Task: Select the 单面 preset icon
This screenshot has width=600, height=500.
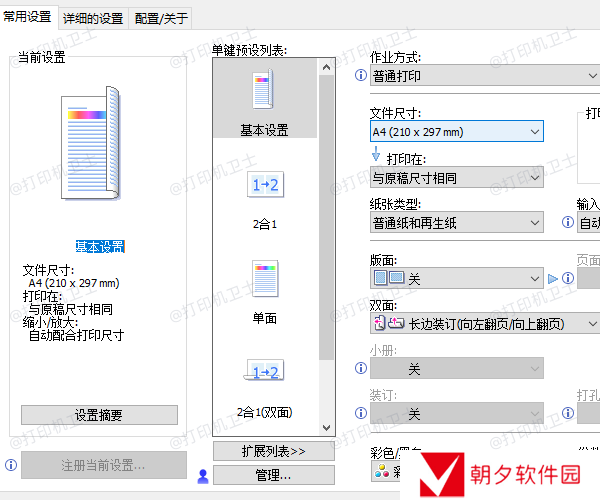Action: [x=265, y=279]
